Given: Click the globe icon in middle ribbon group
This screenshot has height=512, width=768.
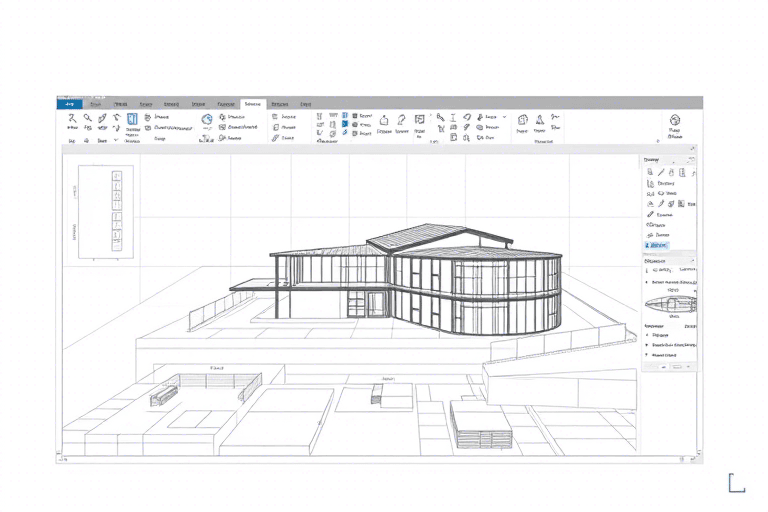Looking at the screenshot, I should [x=207, y=118].
